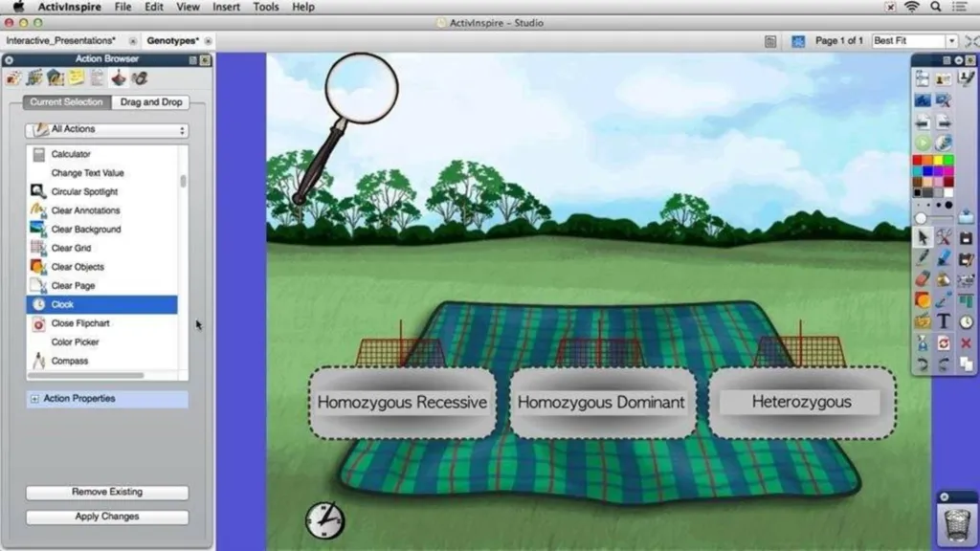
Task: Expand the Action Properties section
Action: pos(35,399)
